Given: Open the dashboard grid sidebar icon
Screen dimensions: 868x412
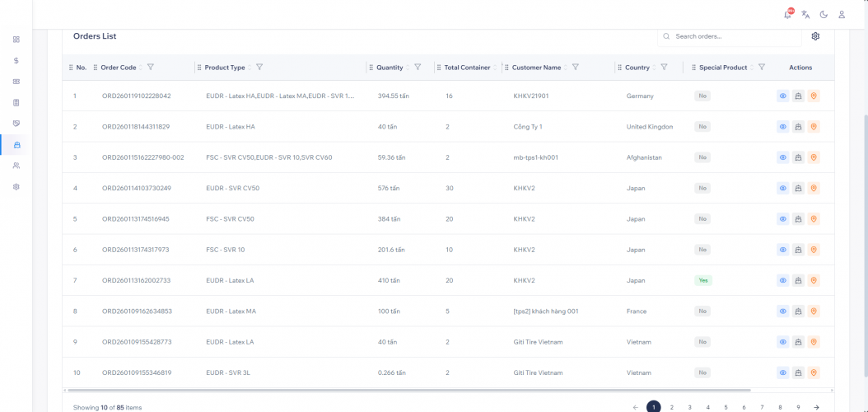Looking at the screenshot, I should [x=16, y=40].
